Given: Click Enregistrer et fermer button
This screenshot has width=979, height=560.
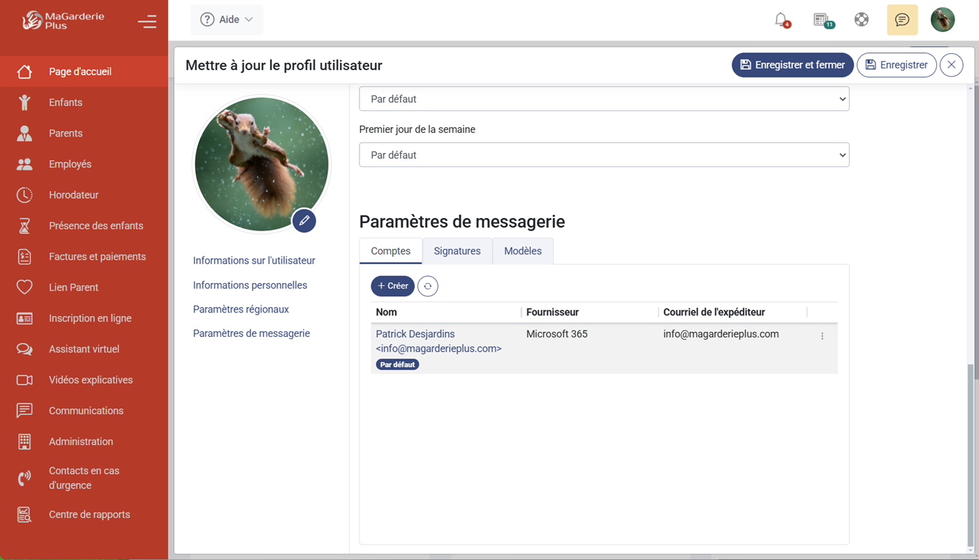Looking at the screenshot, I should [793, 65].
